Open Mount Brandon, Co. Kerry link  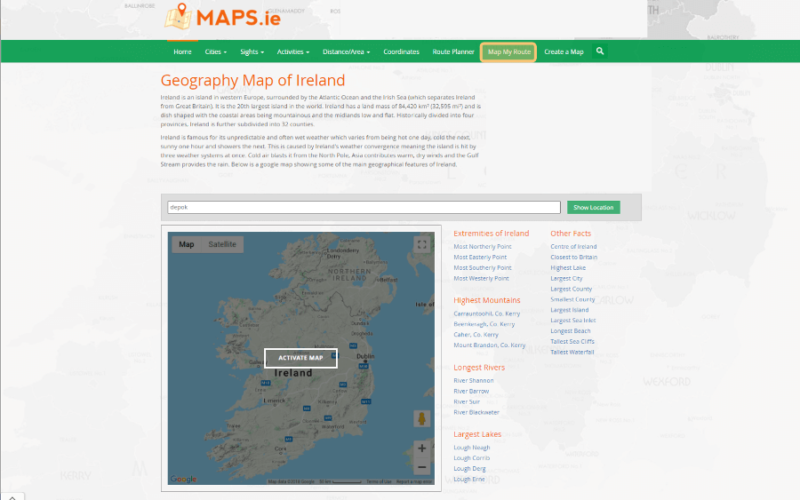tap(489, 345)
